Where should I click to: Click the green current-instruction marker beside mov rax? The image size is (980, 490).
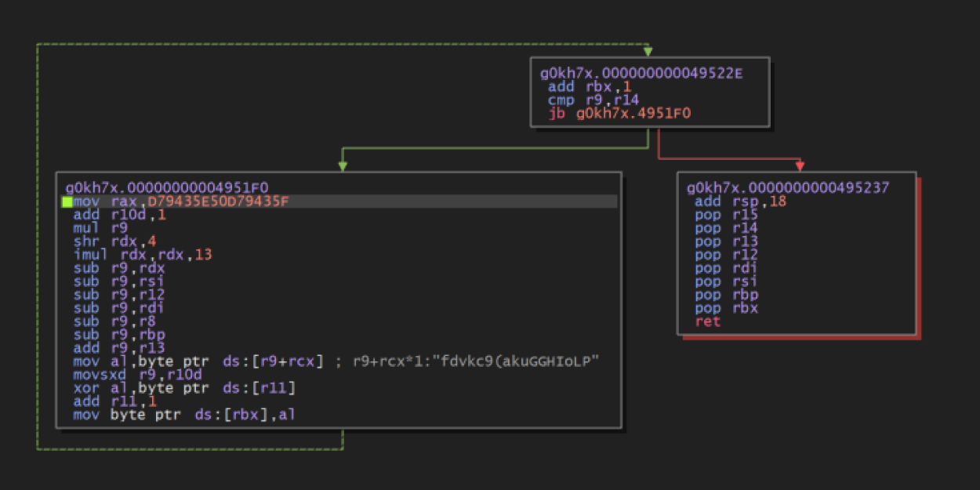[67, 201]
